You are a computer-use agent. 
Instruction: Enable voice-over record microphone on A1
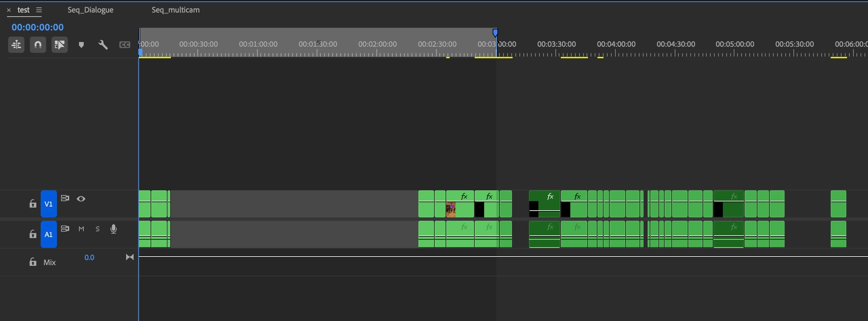tap(114, 229)
